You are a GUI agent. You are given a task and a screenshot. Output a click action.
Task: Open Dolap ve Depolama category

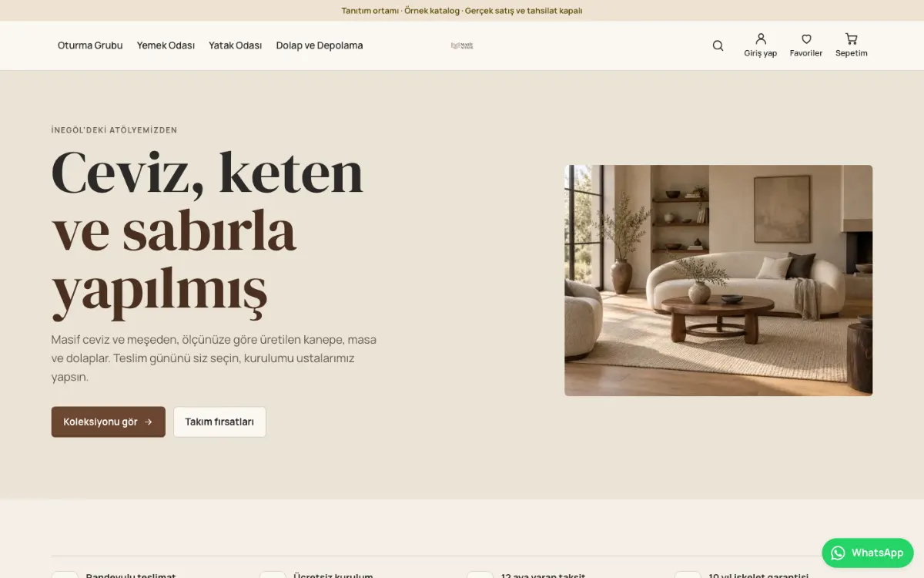point(320,45)
